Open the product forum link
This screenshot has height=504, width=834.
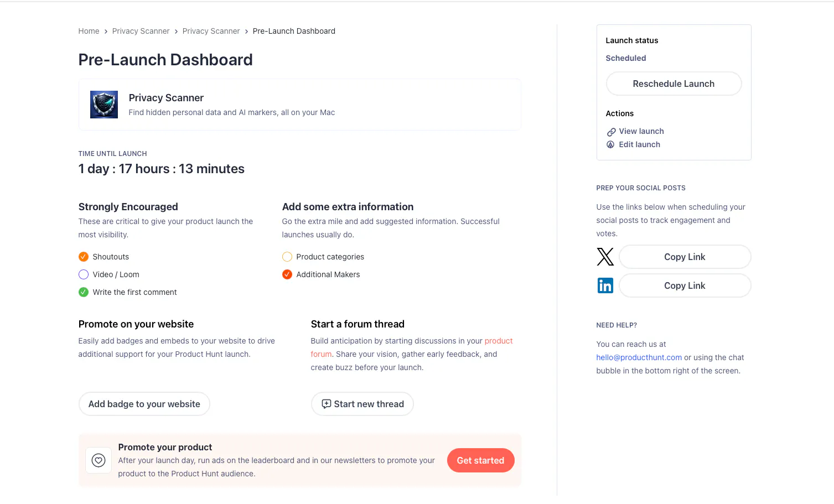(x=499, y=341)
